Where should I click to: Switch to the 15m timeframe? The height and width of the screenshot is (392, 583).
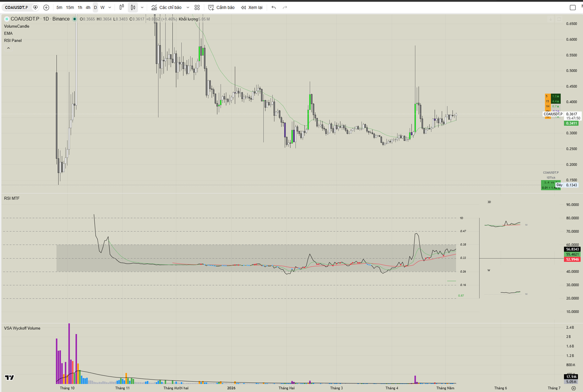[70, 7]
